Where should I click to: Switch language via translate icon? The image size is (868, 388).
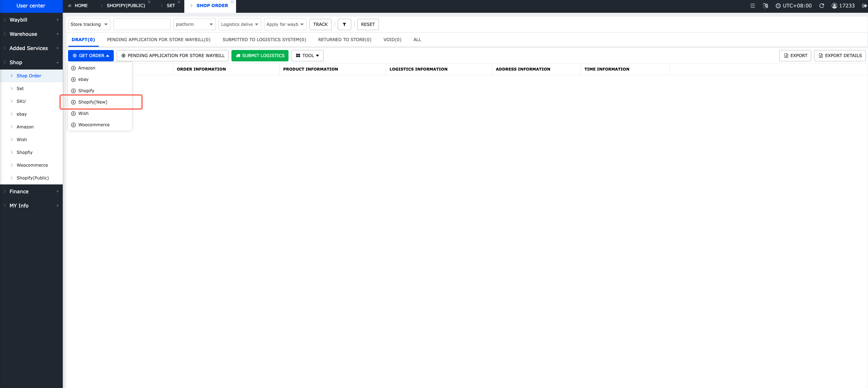[x=765, y=6]
